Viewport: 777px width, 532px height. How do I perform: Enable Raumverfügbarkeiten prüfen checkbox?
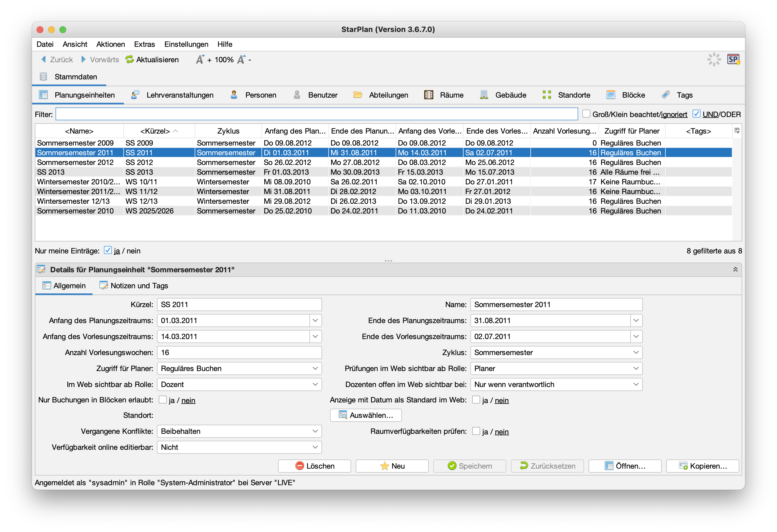click(476, 431)
